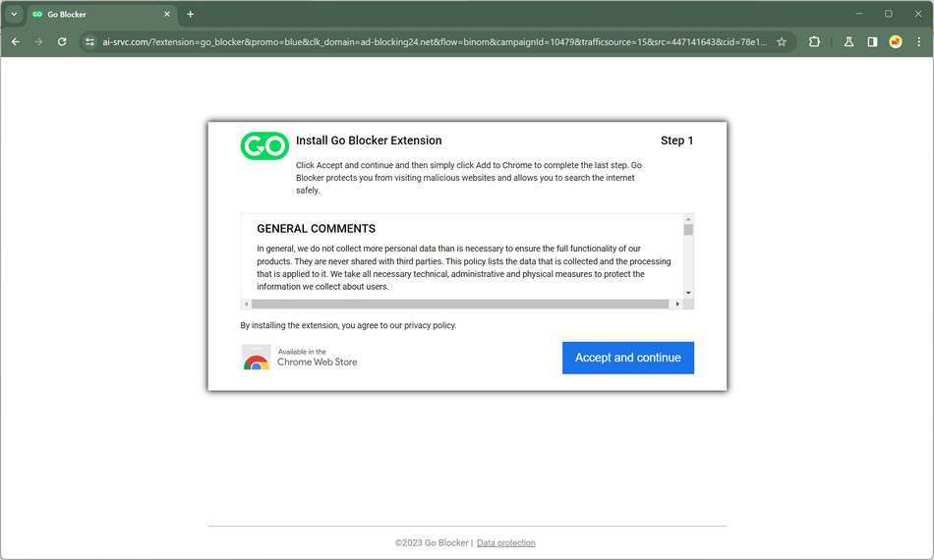The height and width of the screenshot is (560, 934).
Task: Click the address bar URL
Action: click(x=435, y=41)
